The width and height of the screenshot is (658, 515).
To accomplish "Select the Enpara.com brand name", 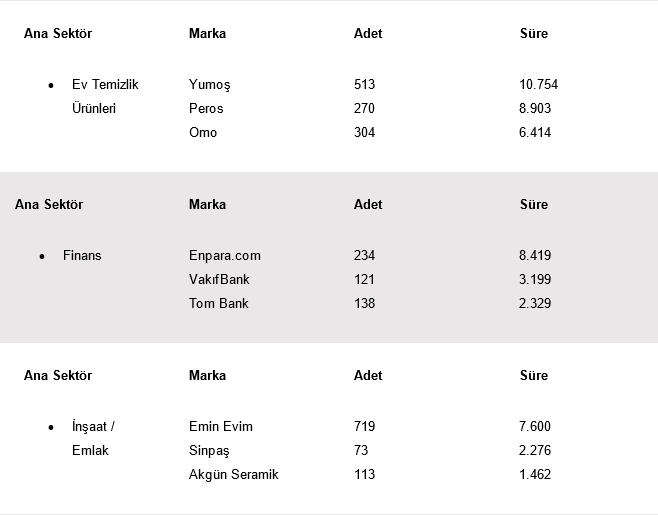I will click(x=225, y=256).
